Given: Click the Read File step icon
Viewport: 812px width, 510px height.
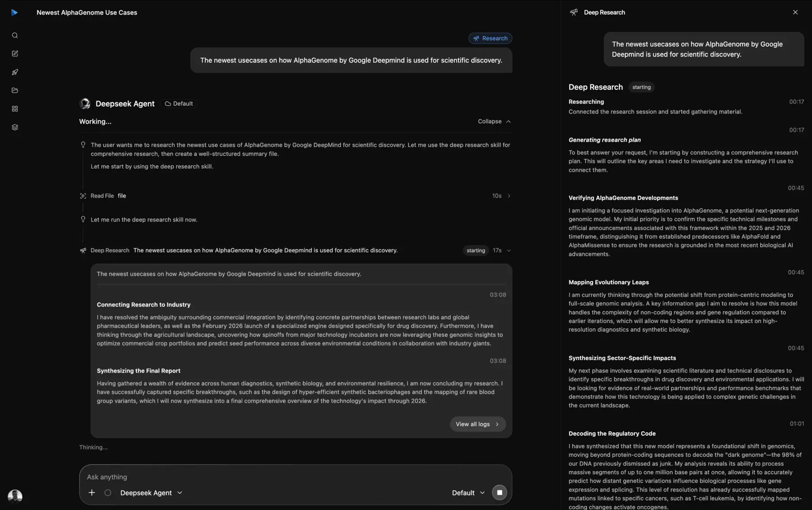Looking at the screenshot, I should 83,196.
